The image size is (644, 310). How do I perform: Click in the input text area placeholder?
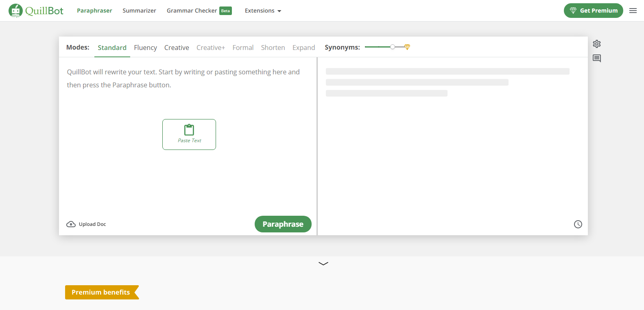point(183,78)
